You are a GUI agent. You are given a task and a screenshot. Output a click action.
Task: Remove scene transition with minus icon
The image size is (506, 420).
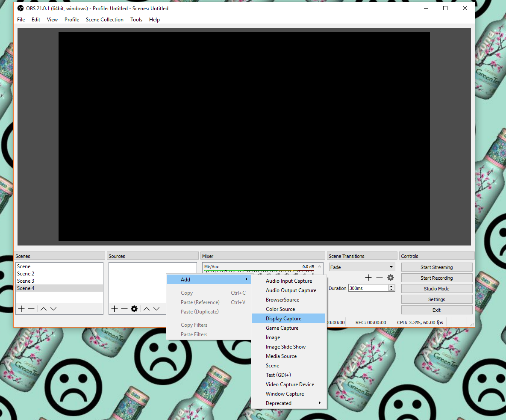379,278
